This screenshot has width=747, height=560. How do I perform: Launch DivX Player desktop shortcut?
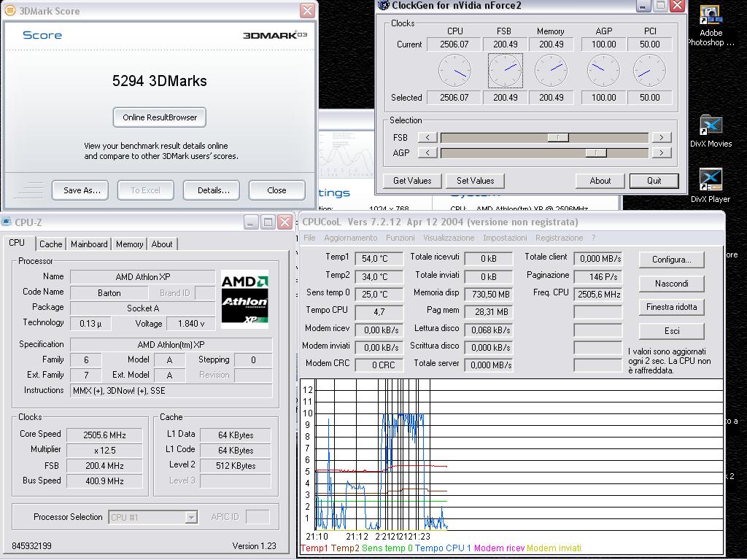coord(711,186)
